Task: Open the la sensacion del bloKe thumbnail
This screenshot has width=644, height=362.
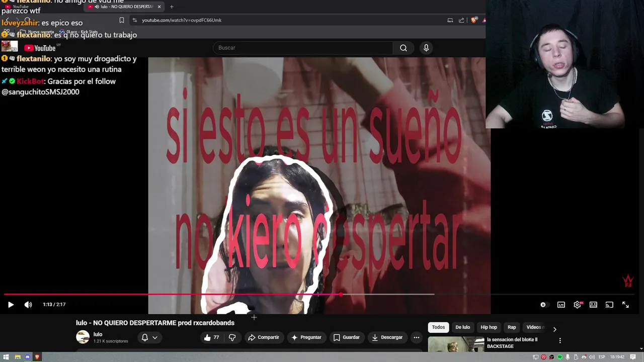Action: pos(456,344)
